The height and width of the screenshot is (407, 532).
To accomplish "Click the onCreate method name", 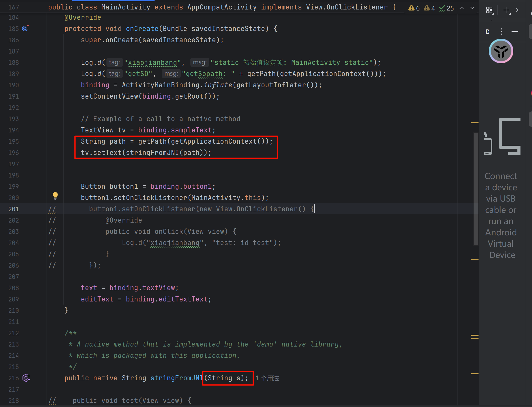I will [142, 29].
